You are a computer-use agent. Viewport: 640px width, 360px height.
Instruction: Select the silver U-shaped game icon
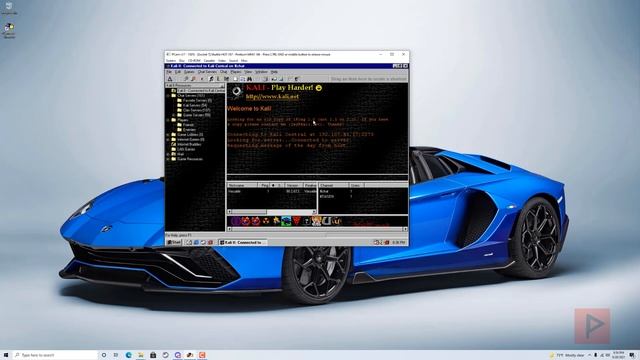[326, 221]
